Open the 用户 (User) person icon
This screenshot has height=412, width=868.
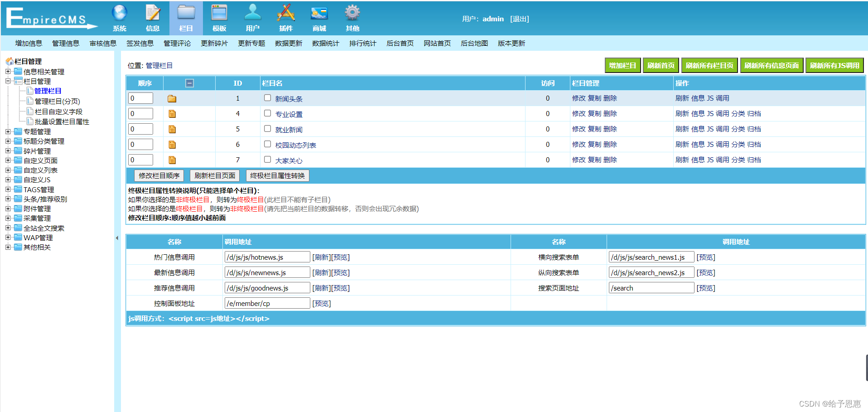[252, 13]
